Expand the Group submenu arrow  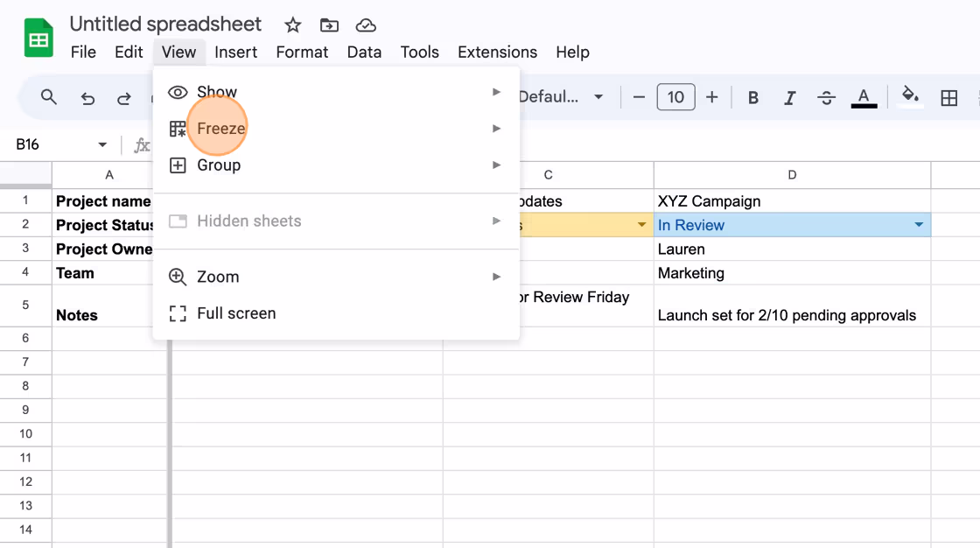click(496, 165)
